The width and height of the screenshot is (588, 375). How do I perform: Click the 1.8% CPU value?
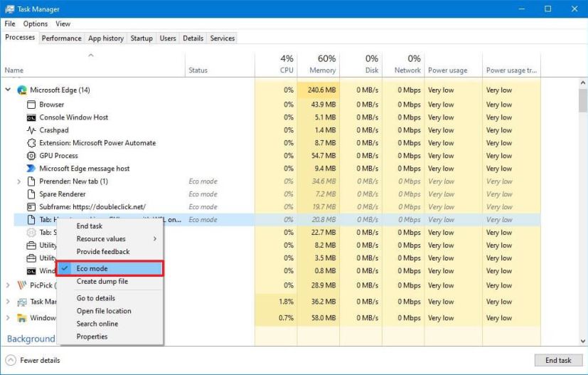286,302
